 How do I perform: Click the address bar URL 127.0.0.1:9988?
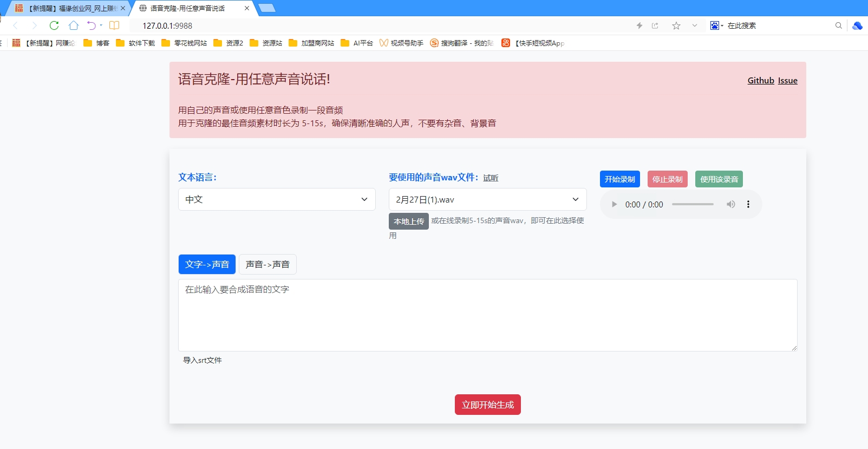point(167,25)
